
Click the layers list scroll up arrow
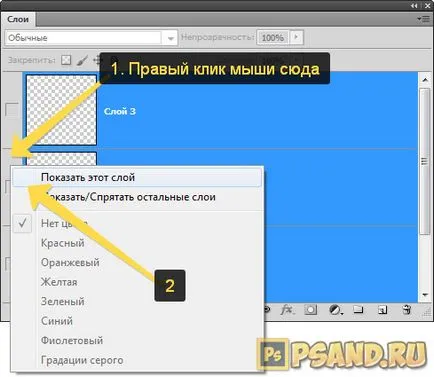tap(425, 80)
